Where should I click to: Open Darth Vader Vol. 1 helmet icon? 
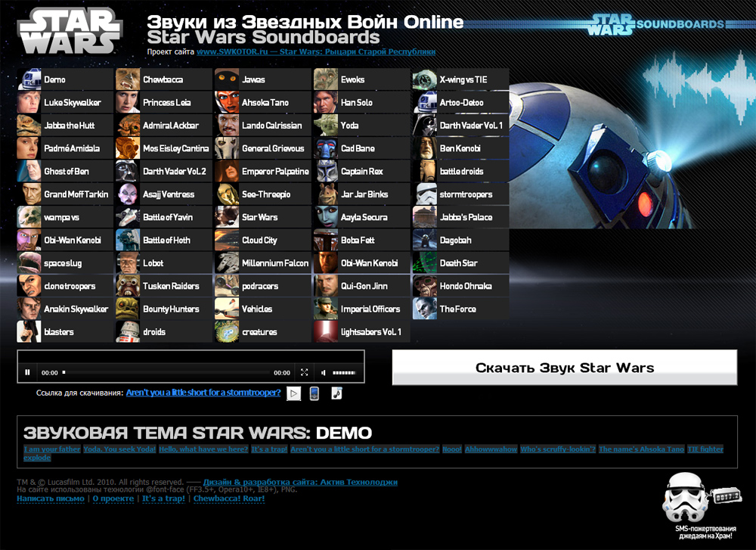click(425, 126)
